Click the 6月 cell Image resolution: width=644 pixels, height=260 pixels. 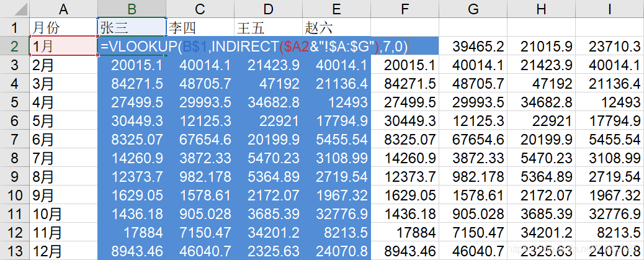63,139
